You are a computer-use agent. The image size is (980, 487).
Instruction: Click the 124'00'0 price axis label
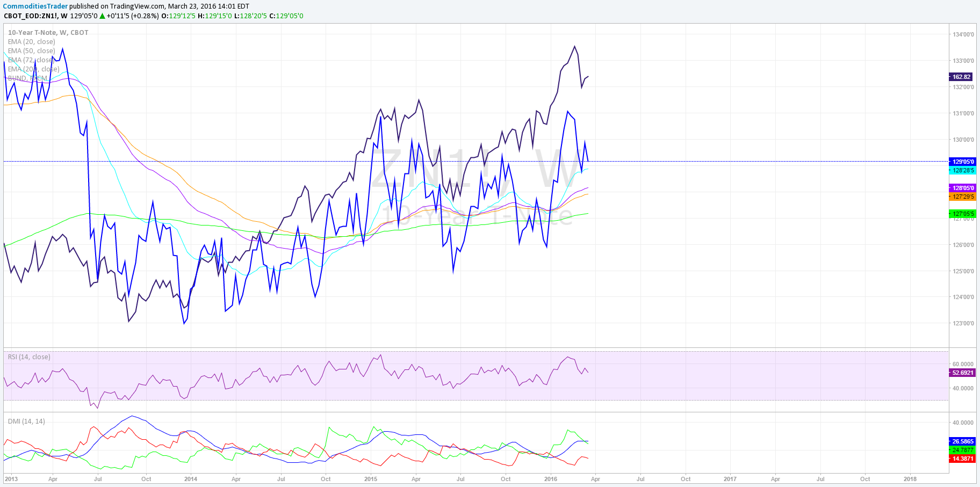coord(963,297)
